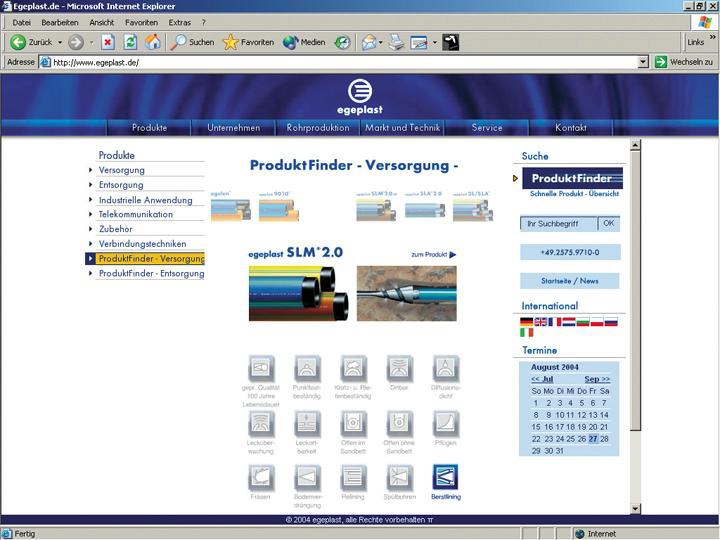The height and width of the screenshot is (540, 720).
Task: Select the Relining icon
Action: [353, 477]
